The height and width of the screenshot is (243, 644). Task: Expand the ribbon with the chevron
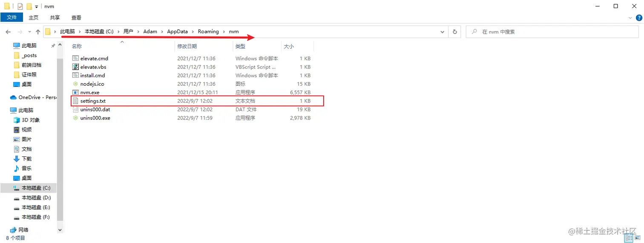coord(631,18)
